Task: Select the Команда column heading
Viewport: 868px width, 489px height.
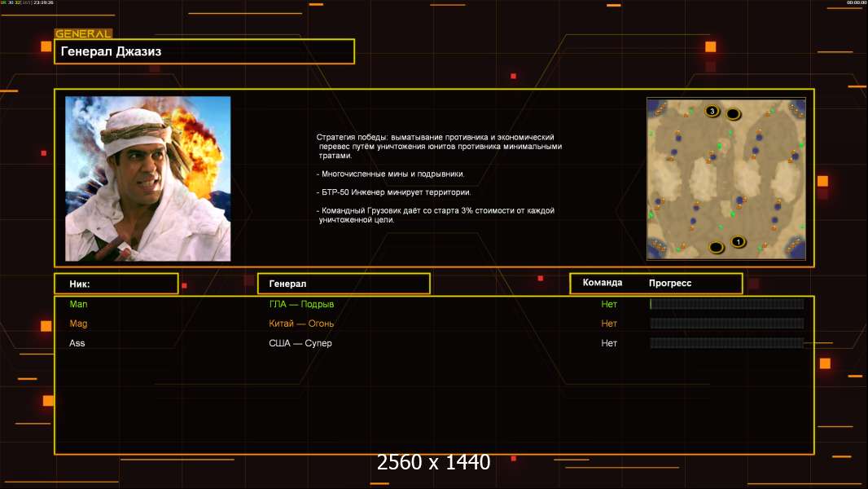Action: coord(603,283)
